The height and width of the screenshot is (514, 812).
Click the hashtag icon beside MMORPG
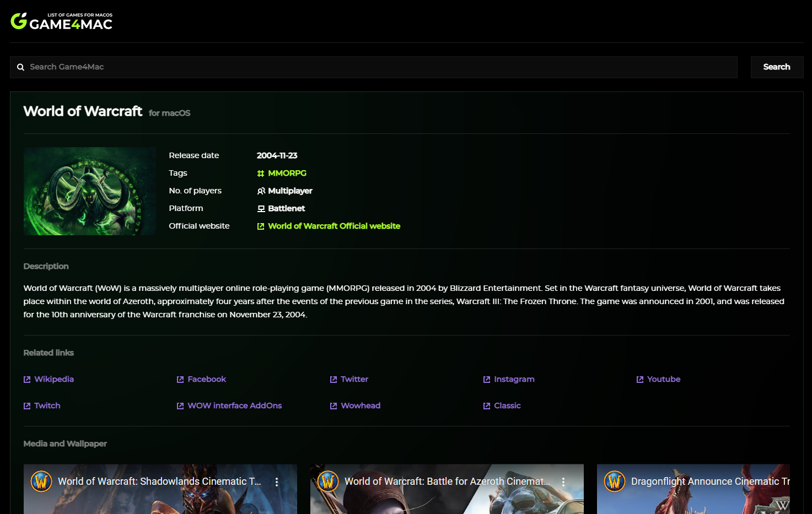tap(261, 173)
